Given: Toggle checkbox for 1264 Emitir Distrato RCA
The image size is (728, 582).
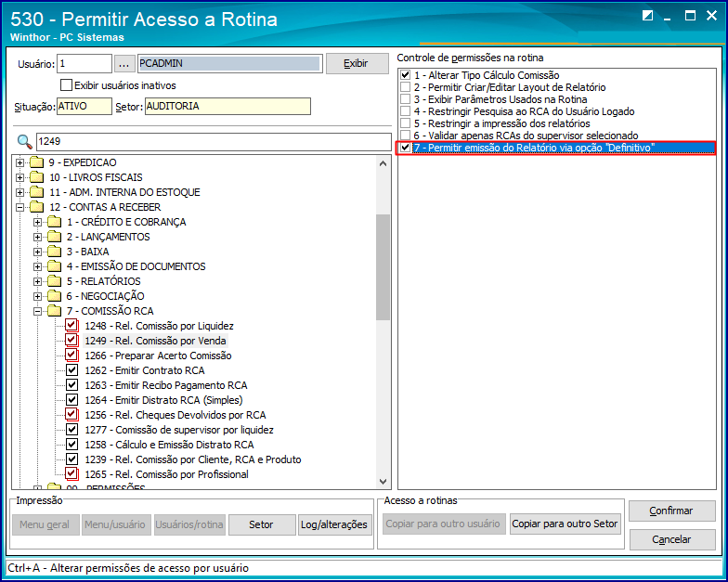Looking at the screenshot, I should [x=71, y=399].
